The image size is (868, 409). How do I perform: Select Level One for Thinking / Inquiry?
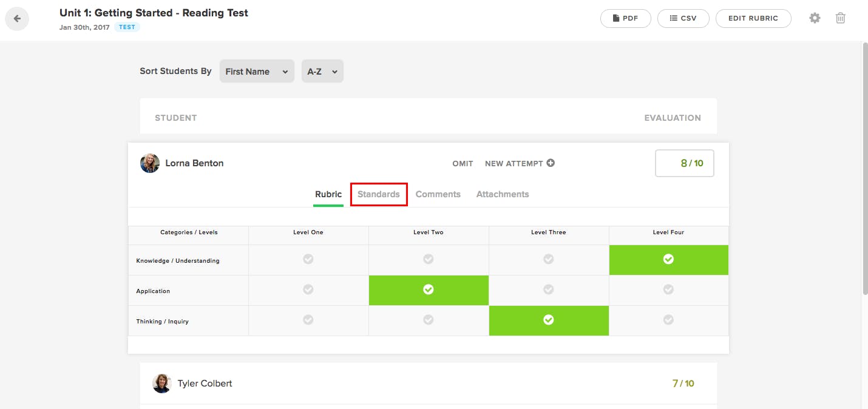point(308,320)
